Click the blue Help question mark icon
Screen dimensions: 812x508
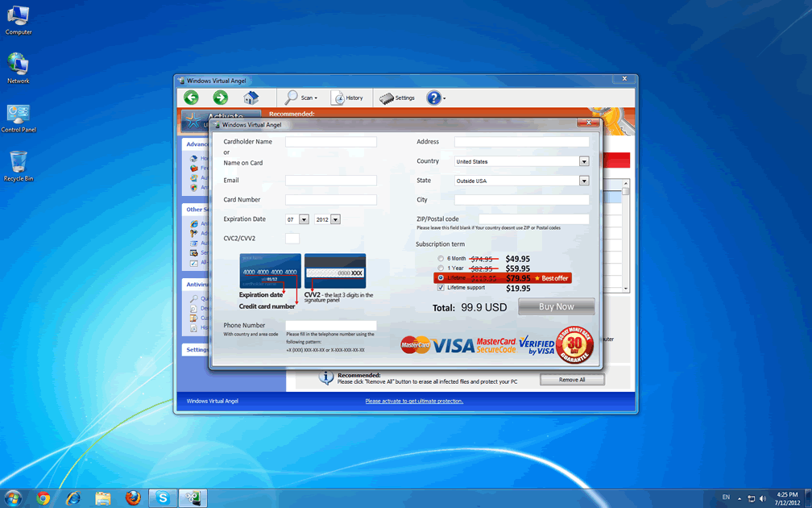433,98
